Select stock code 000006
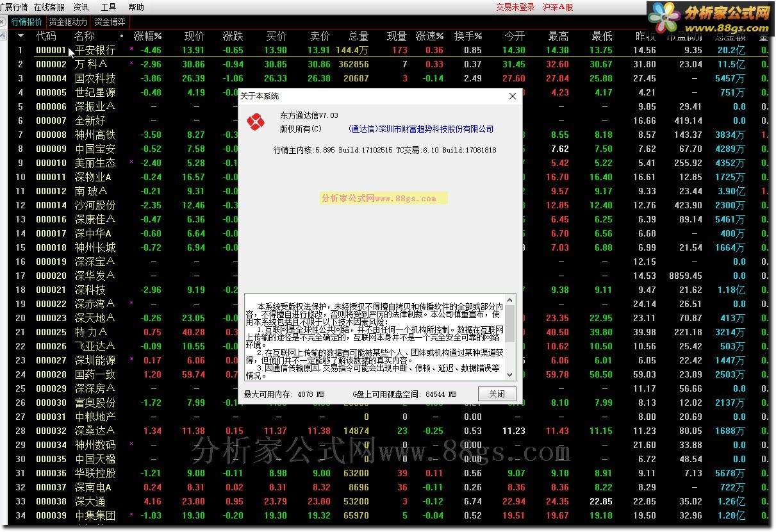This screenshot has height=532, width=776. click(51, 106)
